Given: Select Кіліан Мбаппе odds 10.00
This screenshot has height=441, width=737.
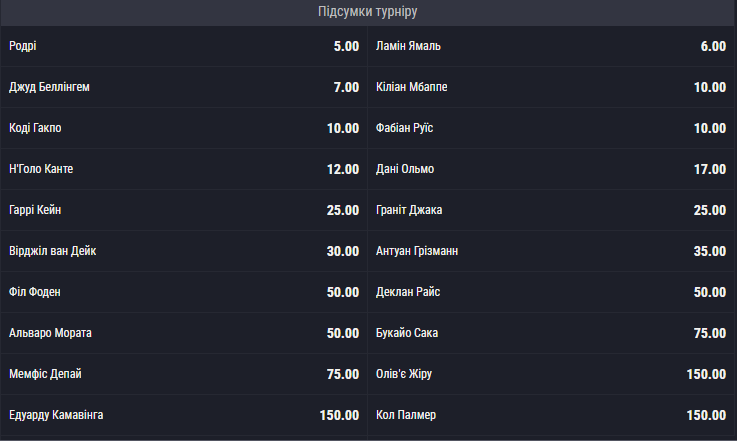Looking at the screenshot, I should [x=551, y=87].
